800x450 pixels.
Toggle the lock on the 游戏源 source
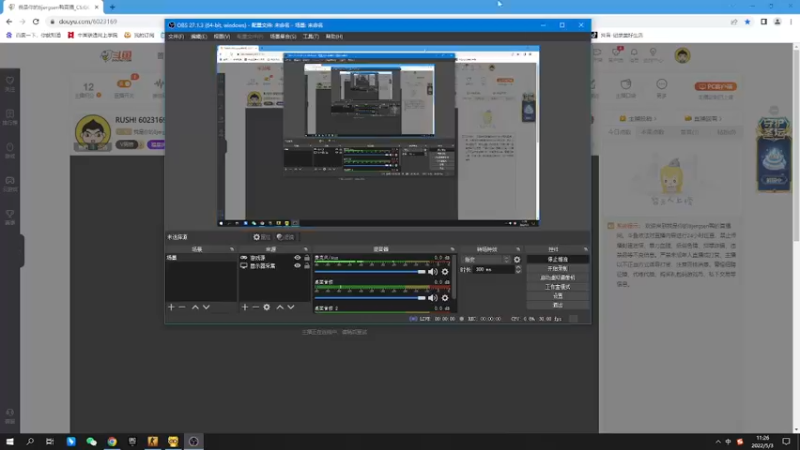point(307,258)
